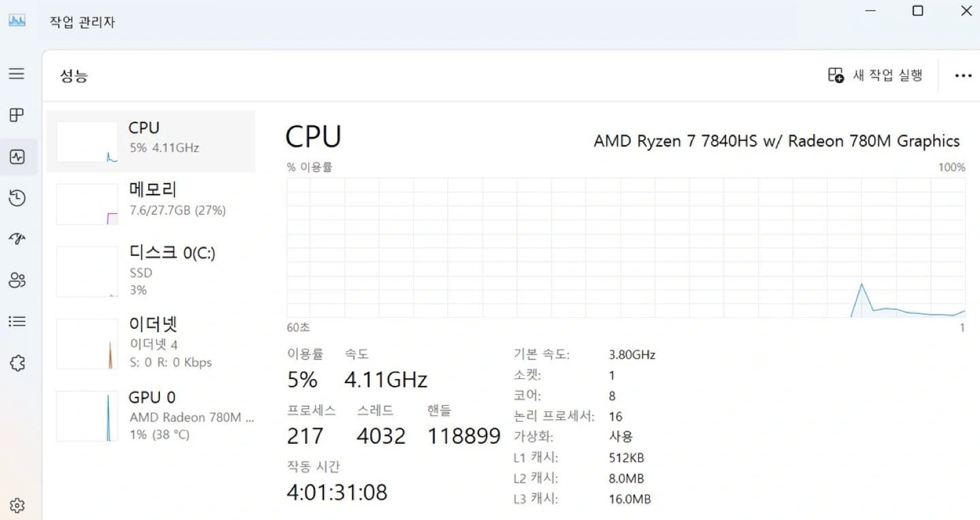The image size is (980, 520).
Task: Select the 이더넷 network item
Action: [x=151, y=343]
